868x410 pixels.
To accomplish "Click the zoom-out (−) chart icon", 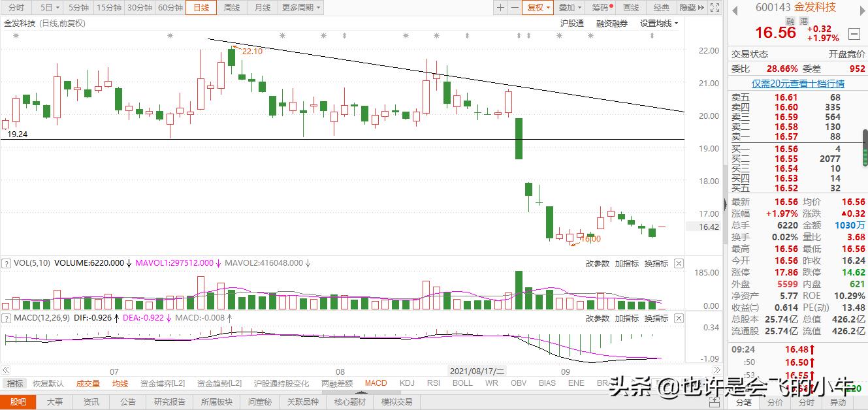I will point(514,7).
